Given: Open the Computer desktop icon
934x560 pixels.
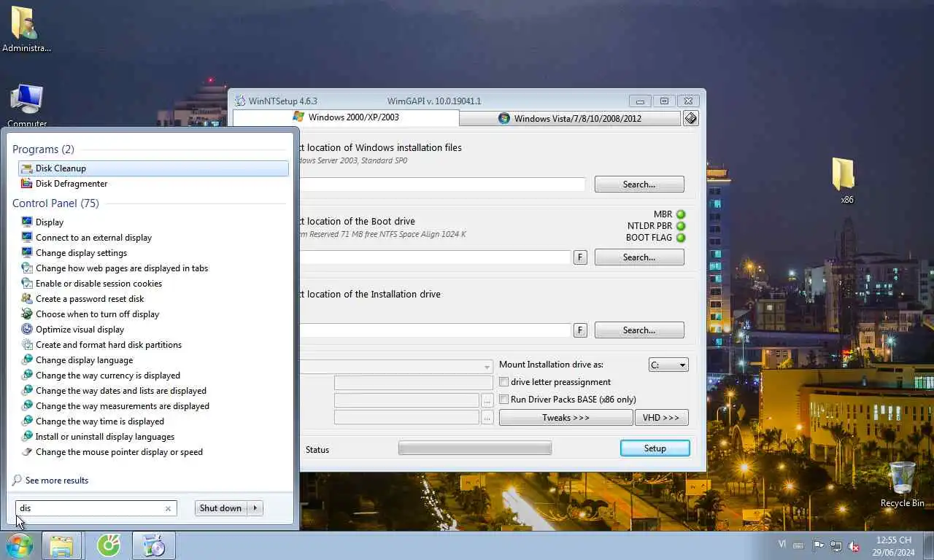Looking at the screenshot, I should coord(27,106).
